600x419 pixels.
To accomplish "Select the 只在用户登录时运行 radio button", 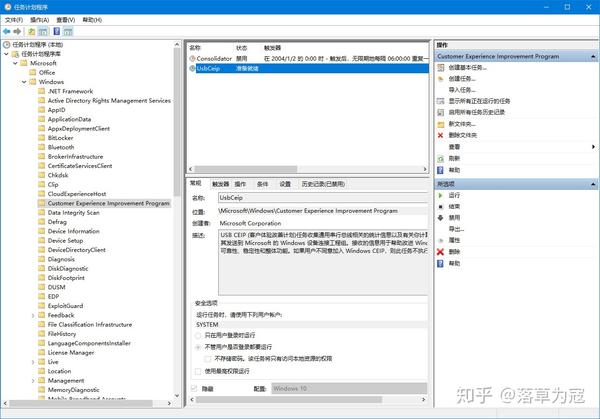I will click(198, 336).
